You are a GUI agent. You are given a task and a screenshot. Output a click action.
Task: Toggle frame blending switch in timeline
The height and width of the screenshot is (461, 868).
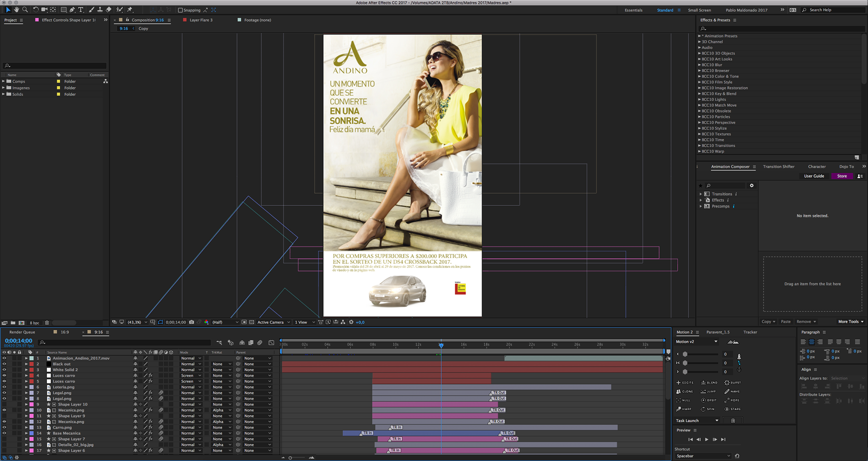(x=251, y=343)
